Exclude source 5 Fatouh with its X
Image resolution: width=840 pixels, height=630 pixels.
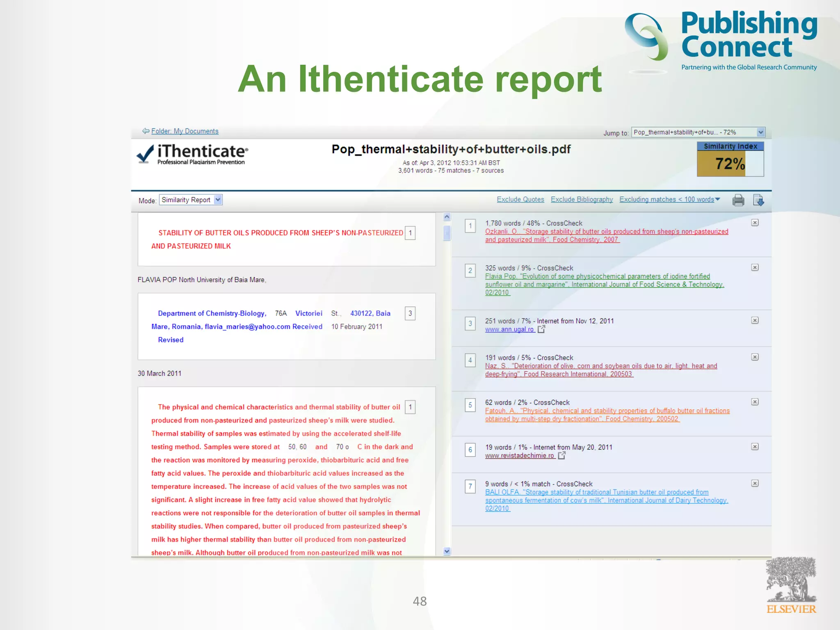[755, 402]
